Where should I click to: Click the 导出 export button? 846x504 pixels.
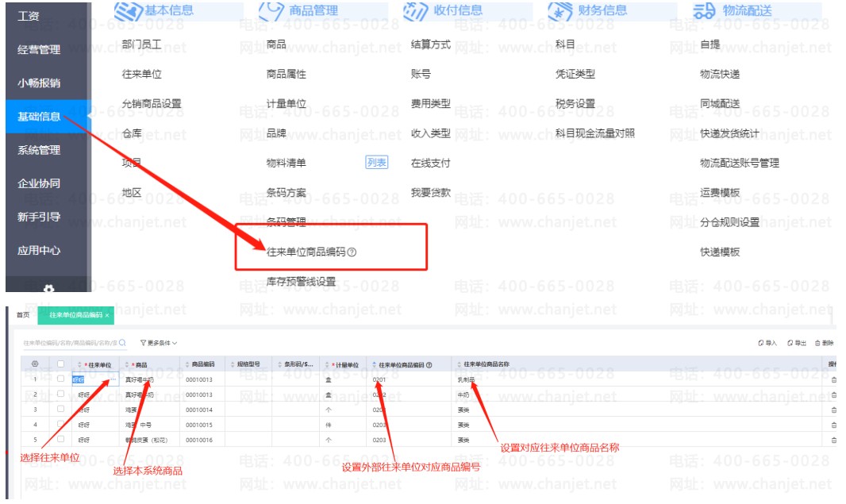point(796,343)
